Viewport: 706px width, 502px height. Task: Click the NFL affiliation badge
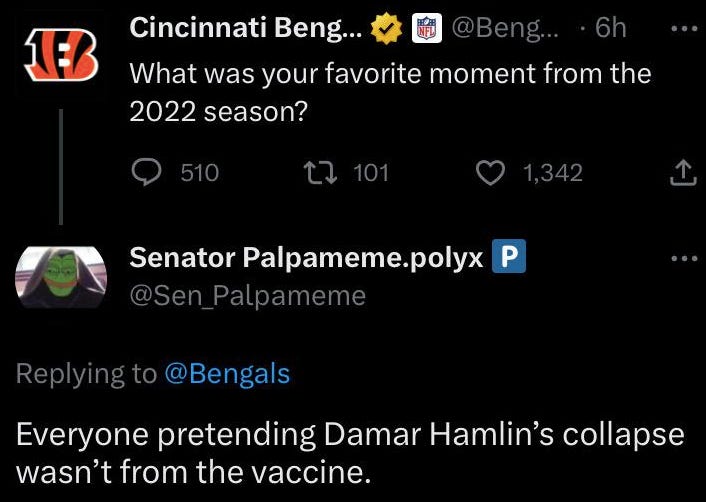click(x=426, y=30)
